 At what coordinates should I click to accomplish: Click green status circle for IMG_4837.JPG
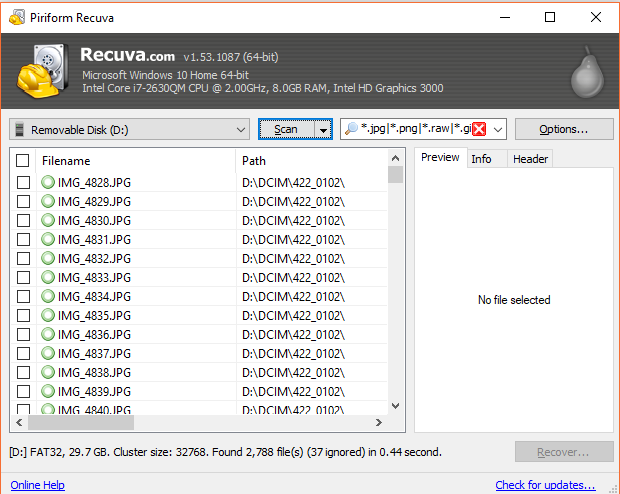48,353
